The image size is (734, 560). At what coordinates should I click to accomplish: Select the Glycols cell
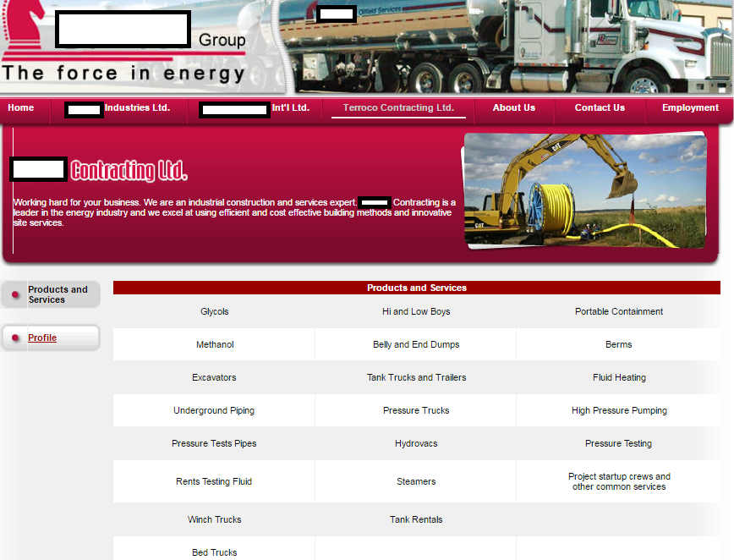[215, 311]
